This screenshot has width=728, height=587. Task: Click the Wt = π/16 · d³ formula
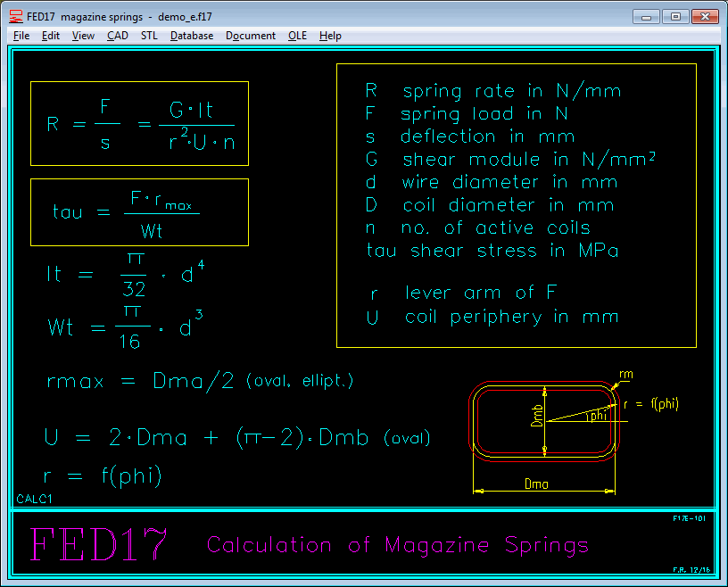pos(126,327)
